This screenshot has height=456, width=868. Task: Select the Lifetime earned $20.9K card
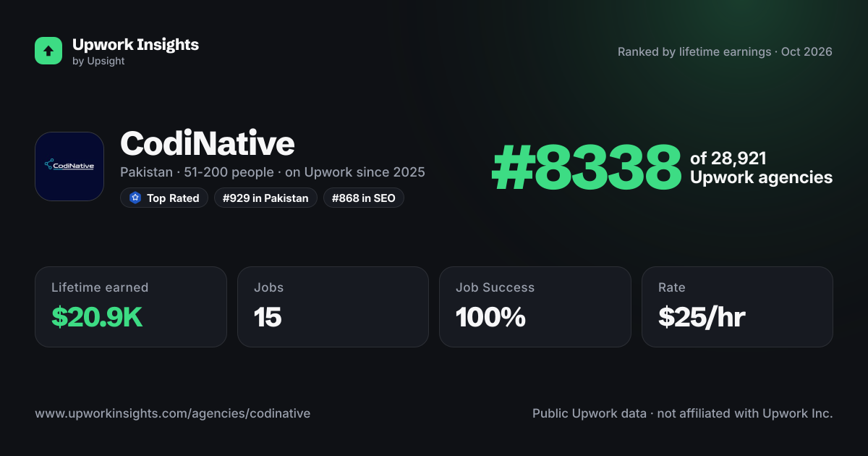pyautogui.click(x=131, y=307)
